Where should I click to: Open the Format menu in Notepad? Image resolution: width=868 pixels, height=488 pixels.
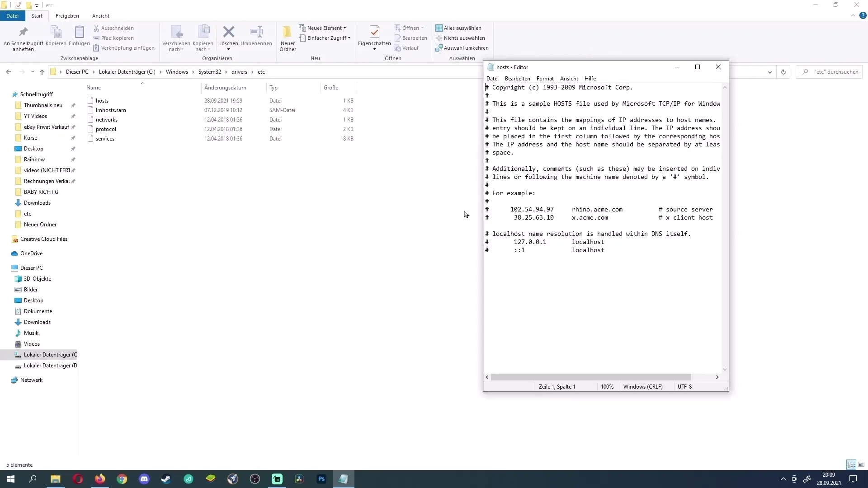coord(545,78)
